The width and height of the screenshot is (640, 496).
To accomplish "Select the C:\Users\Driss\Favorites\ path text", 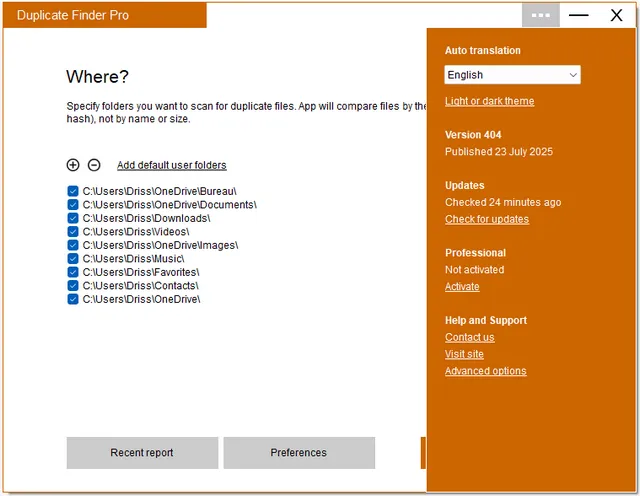I will pyautogui.click(x=141, y=272).
